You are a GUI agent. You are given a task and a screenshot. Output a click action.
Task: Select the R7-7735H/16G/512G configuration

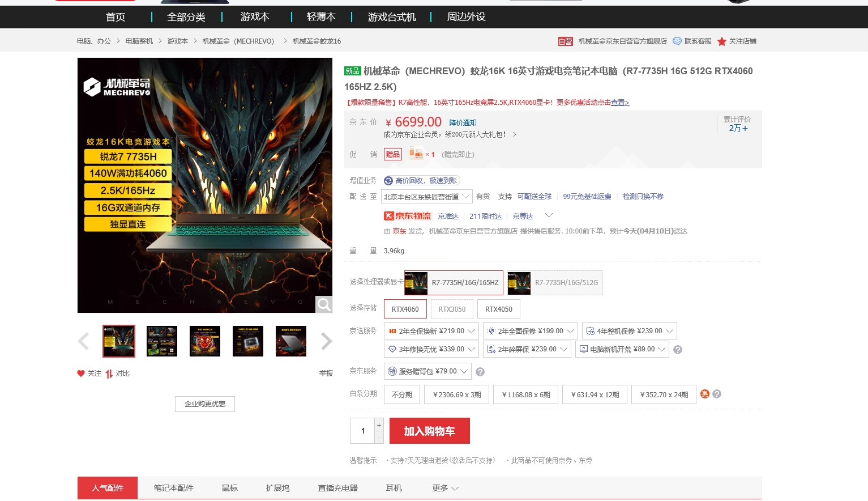(555, 283)
